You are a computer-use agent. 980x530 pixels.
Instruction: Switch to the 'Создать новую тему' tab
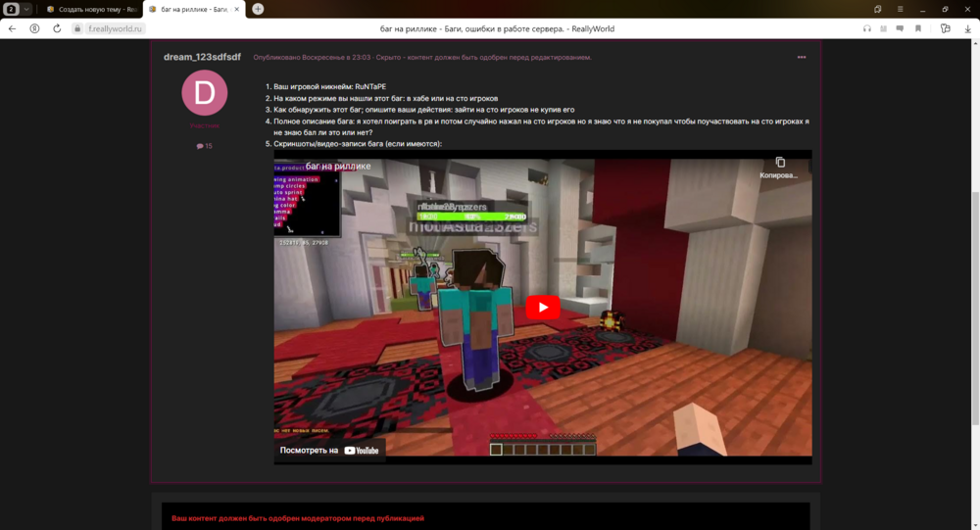[x=92, y=10]
